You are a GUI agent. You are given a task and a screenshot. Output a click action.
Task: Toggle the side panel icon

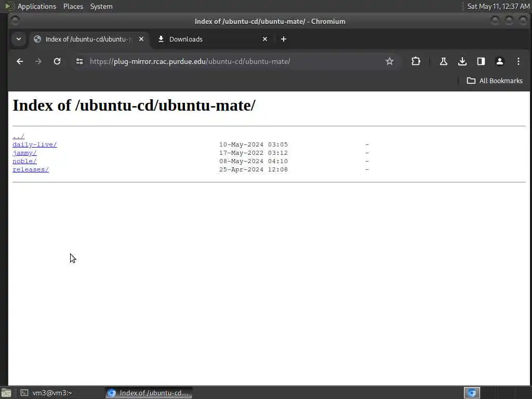(481, 61)
